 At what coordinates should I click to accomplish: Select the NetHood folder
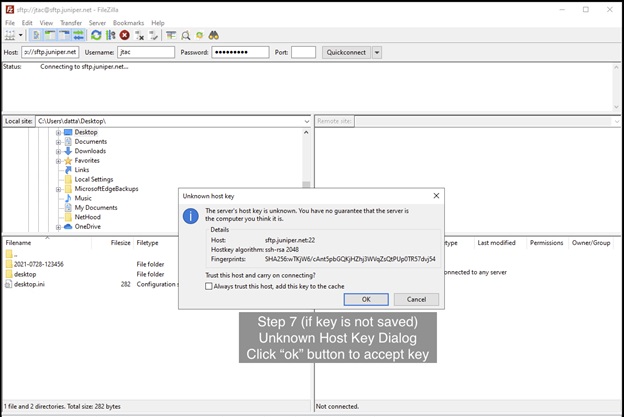click(x=88, y=217)
